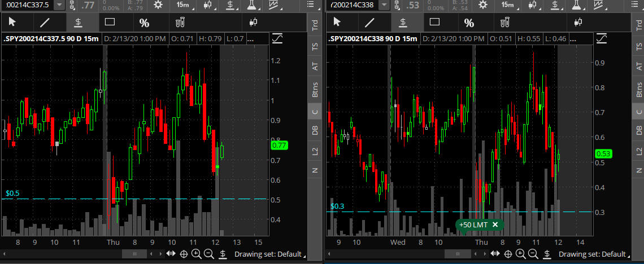Pick the price level tool in the left chart

(77, 22)
